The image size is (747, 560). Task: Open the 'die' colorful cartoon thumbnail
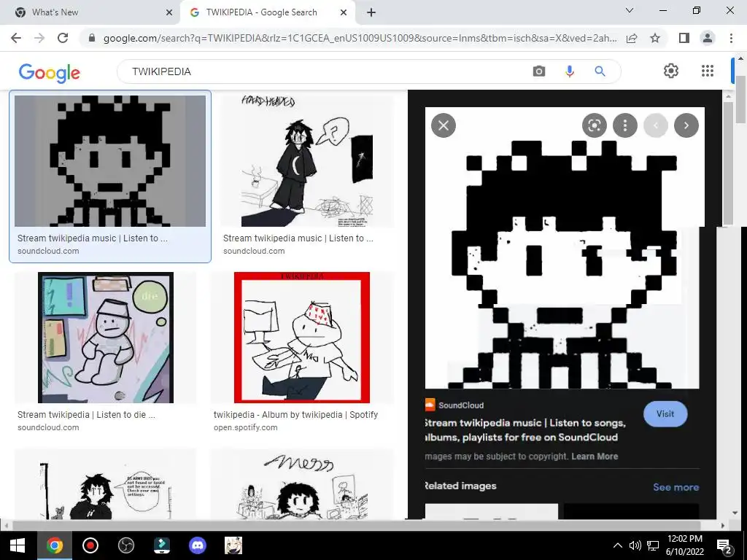pyautogui.click(x=105, y=338)
